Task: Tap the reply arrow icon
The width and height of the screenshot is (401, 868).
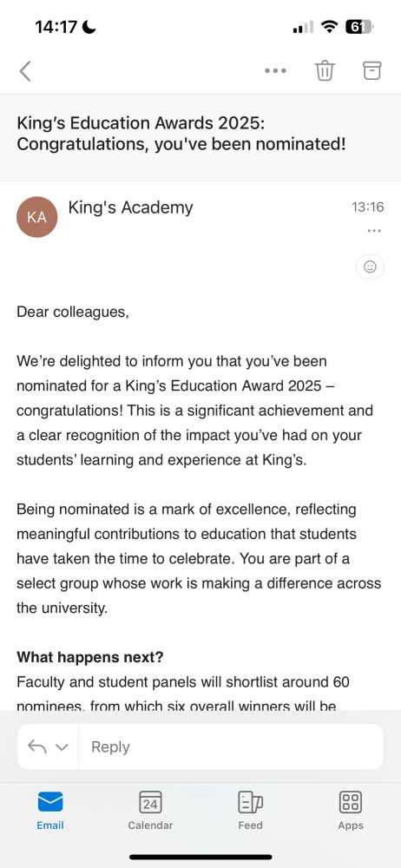Action: coord(37,746)
